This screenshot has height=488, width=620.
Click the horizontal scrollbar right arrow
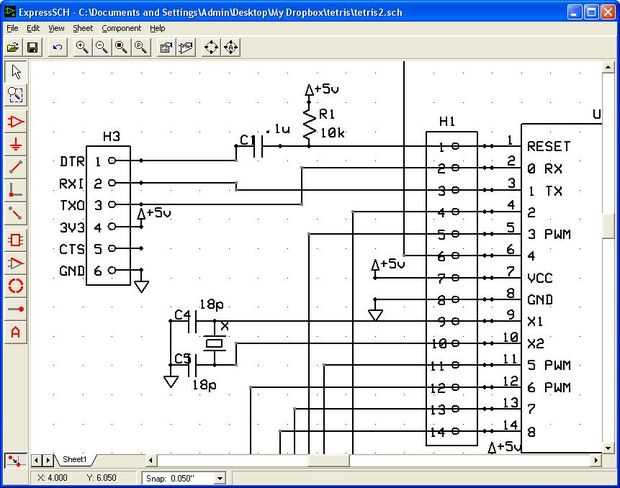[x=596, y=460]
